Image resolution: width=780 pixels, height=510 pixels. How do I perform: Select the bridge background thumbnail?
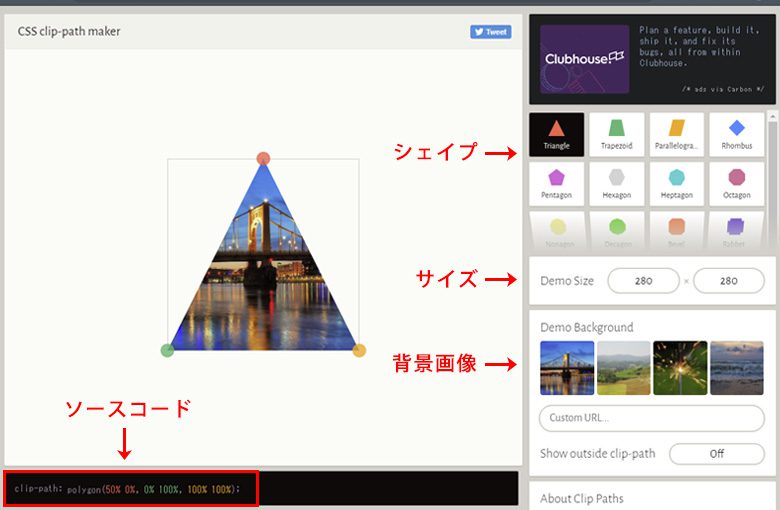click(567, 368)
